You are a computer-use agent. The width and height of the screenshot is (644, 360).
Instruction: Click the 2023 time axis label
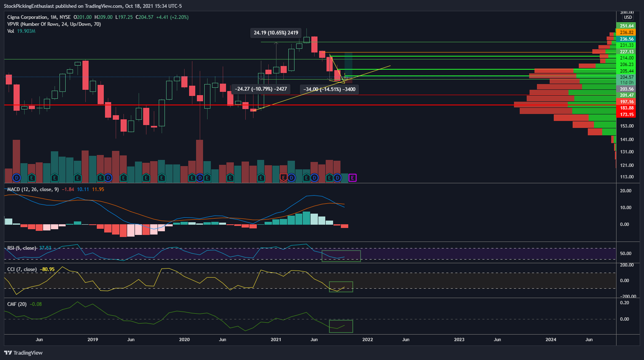(459, 339)
